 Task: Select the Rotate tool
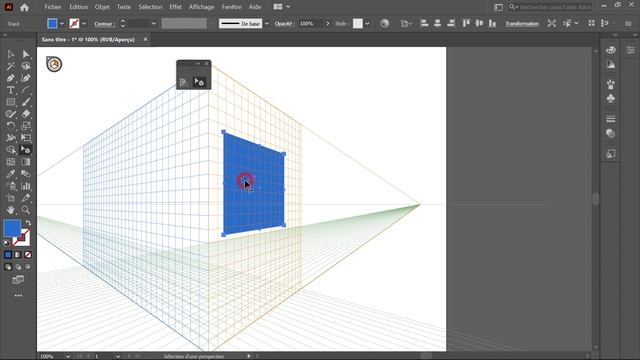coord(11,126)
